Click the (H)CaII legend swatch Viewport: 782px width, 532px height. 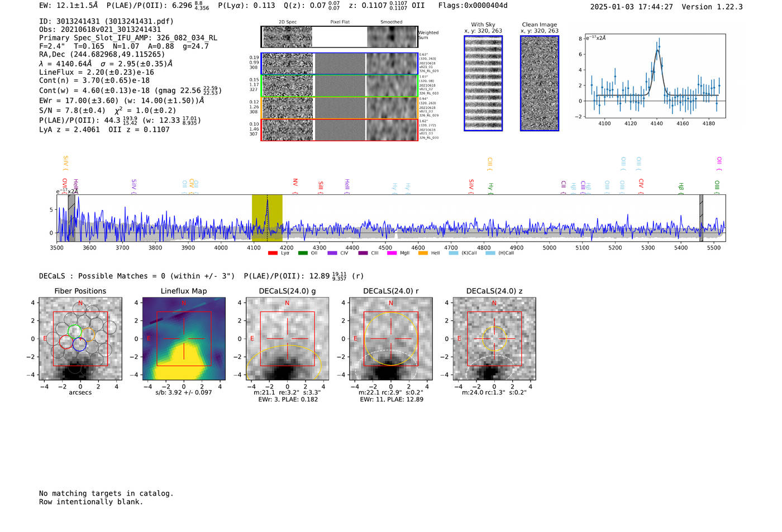tap(490, 253)
